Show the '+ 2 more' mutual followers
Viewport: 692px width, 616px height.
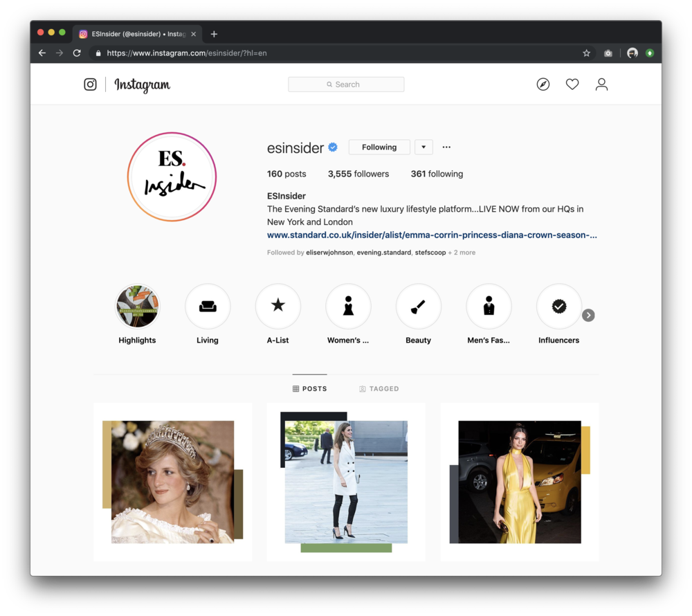coord(462,253)
